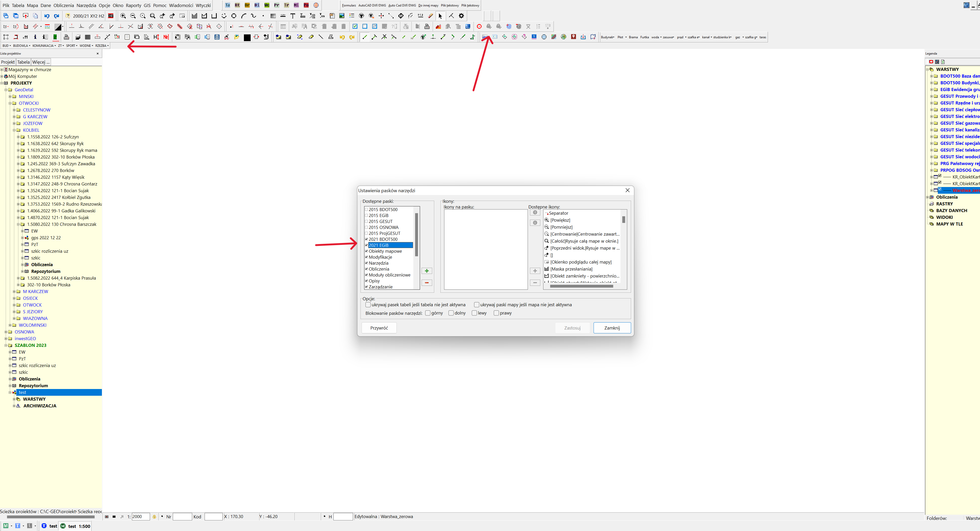
Task: Click the info 'i' icon in third toolbar
Action: point(35,37)
